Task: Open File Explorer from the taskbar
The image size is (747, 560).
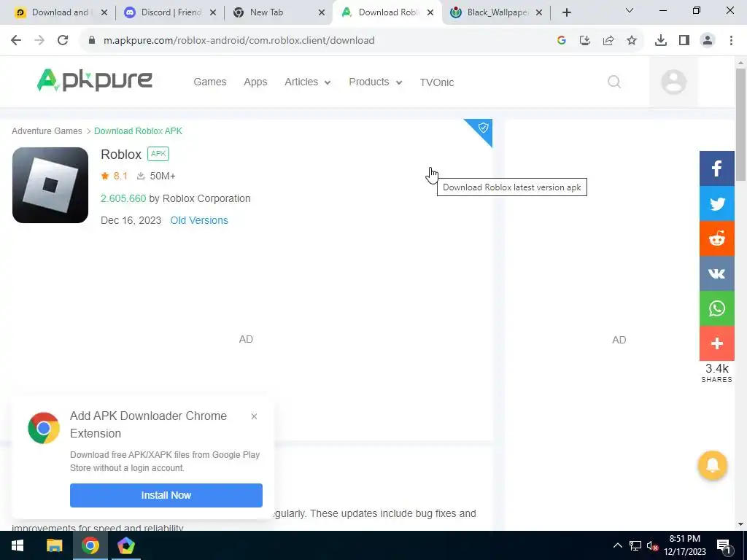Action: (54, 545)
